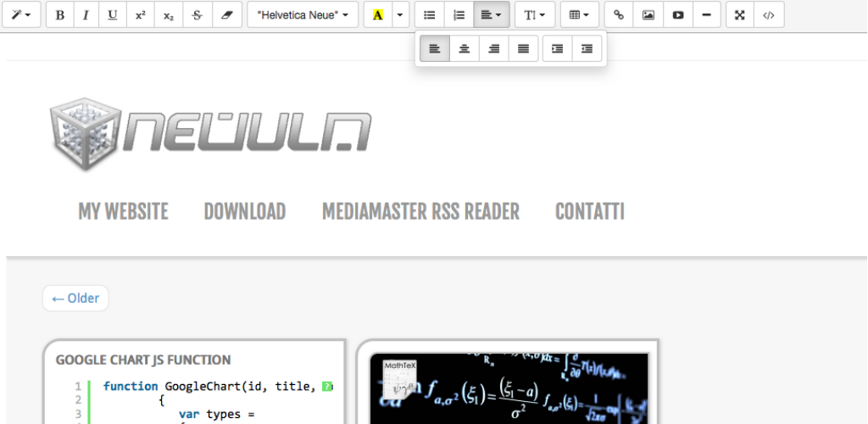Apply superscript formatting

coord(141,15)
